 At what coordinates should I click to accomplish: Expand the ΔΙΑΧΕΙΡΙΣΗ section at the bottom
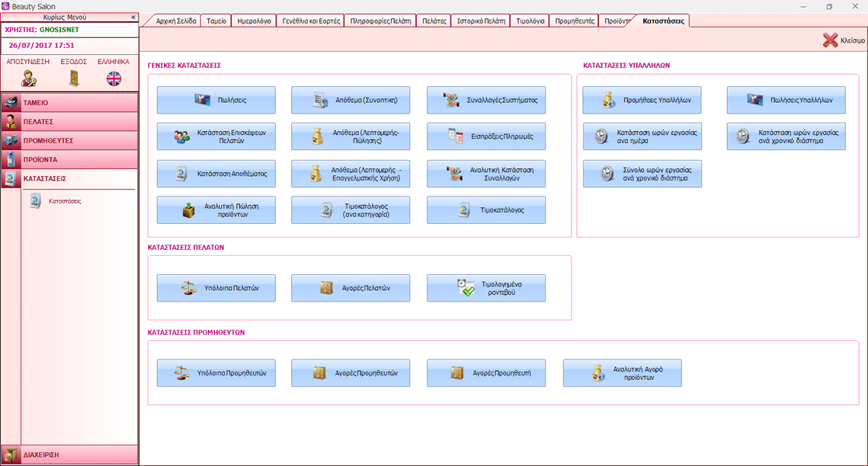point(70,455)
